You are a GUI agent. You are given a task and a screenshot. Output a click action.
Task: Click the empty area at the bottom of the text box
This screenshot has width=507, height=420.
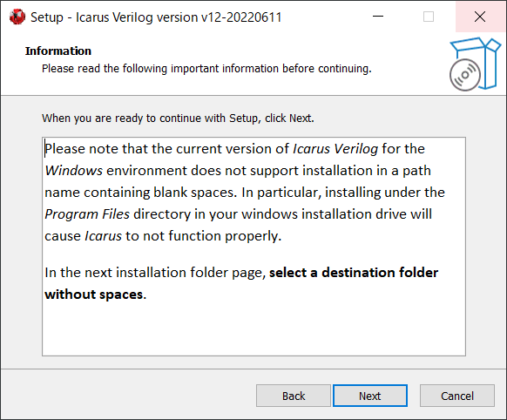pos(253,329)
